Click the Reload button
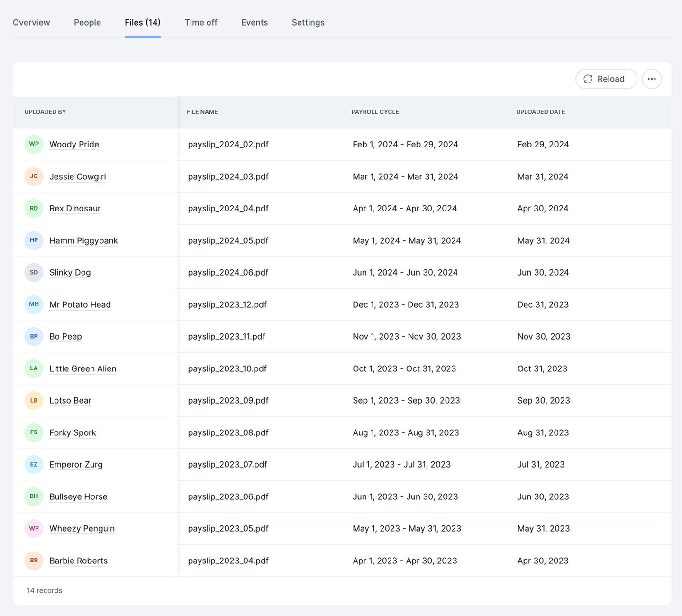 (606, 79)
